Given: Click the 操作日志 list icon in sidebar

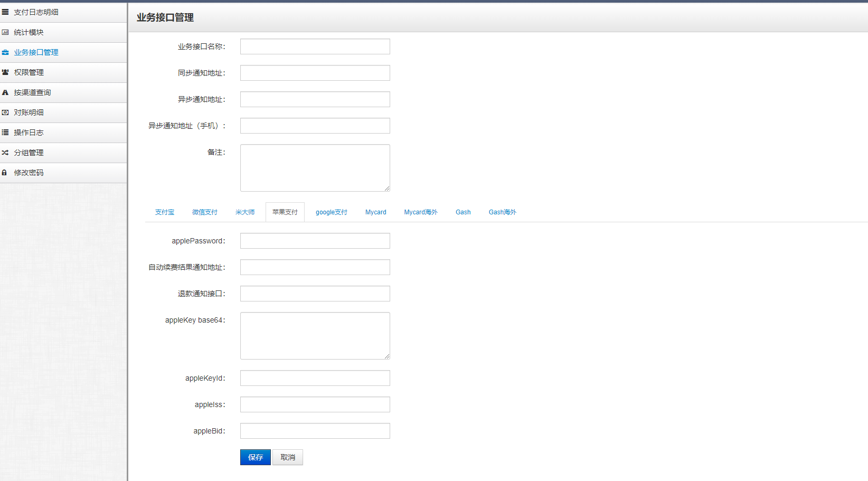Looking at the screenshot, I should pos(5,133).
